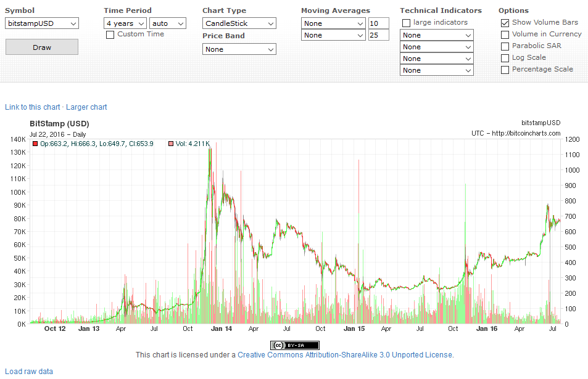Image resolution: width=588 pixels, height=379 pixels.
Task: Click the Jan 16 axis label
Action: 487,328
